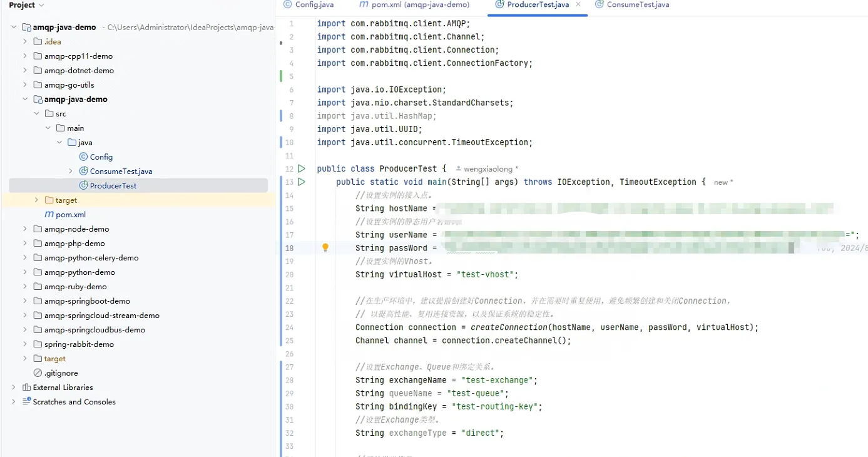The image size is (868, 457).
Task: Click the "test-routing-key" string literal
Action: point(494,407)
